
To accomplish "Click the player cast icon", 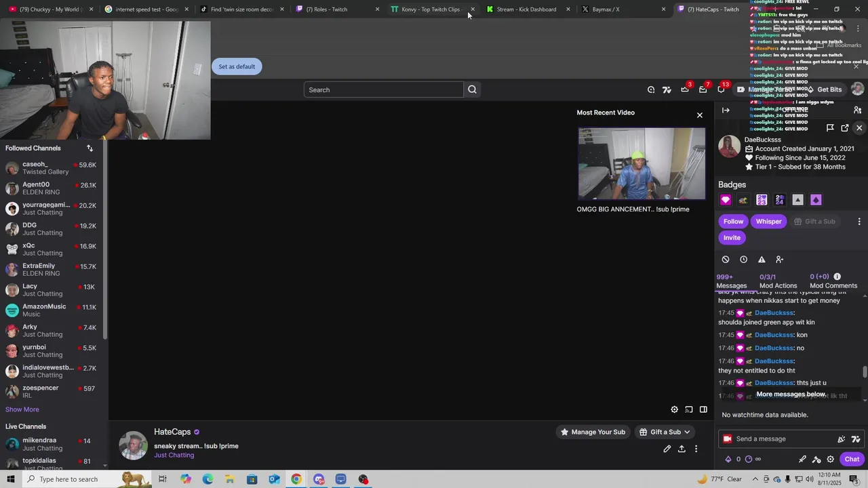I will click(x=689, y=409).
